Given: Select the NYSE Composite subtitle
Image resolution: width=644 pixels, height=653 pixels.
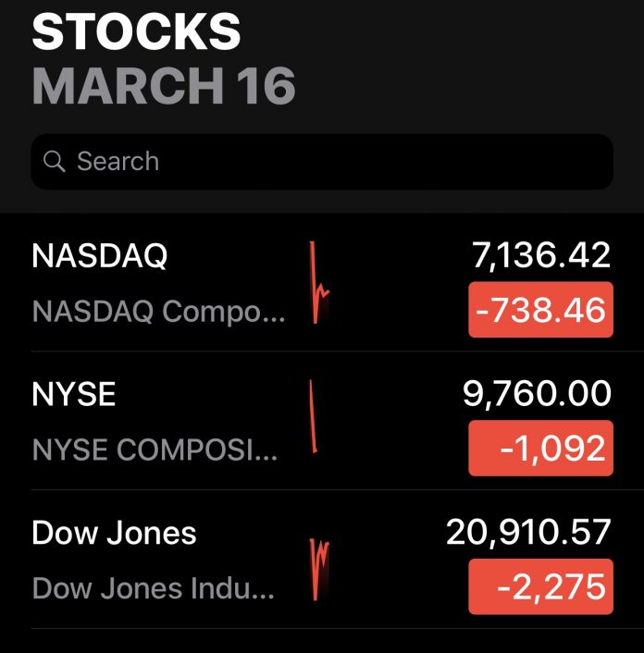Looking at the screenshot, I should tap(154, 450).
